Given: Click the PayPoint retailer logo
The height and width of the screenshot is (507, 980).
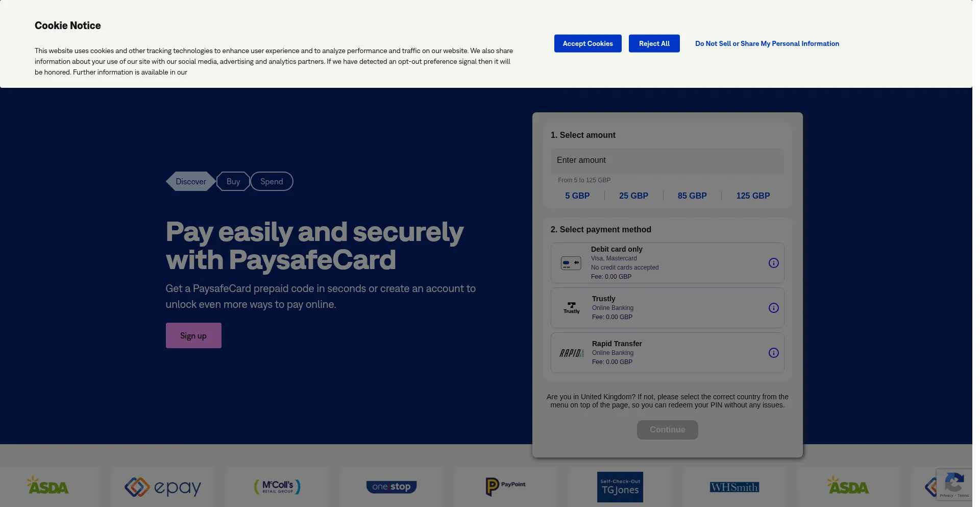Looking at the screenshot, I should (x=505, y=487).
